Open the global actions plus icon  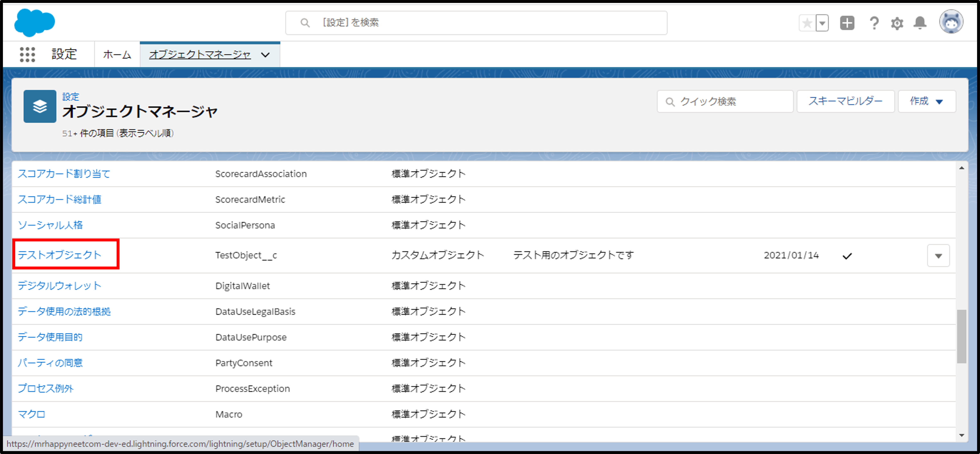847,23
